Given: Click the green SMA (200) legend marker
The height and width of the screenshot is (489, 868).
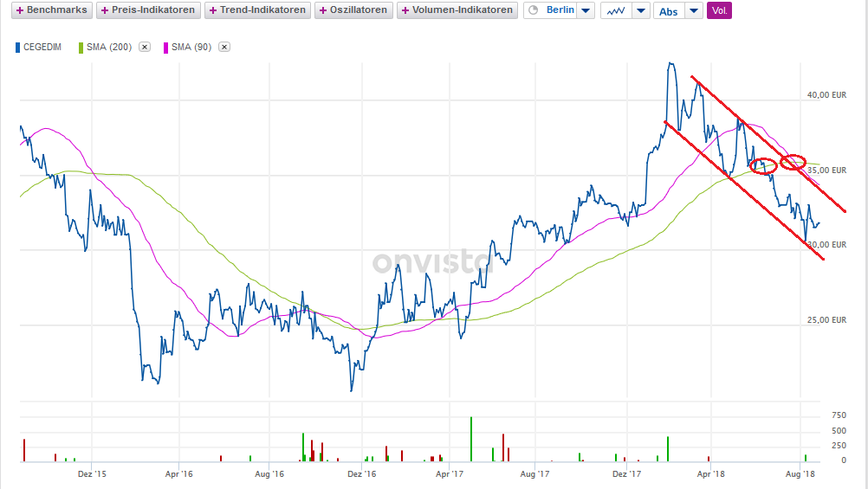Looking at the screenshot, I should (81, 47).
